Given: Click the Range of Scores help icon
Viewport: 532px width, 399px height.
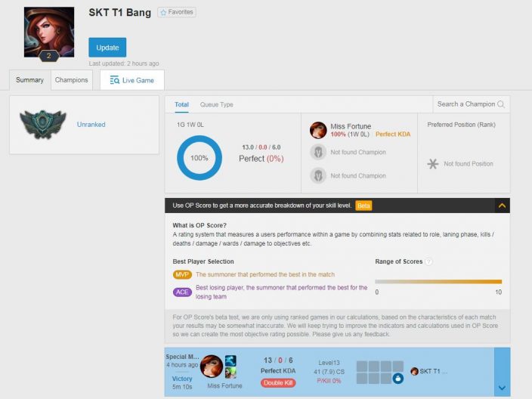Looking at the screenshot, I should 429,261.
